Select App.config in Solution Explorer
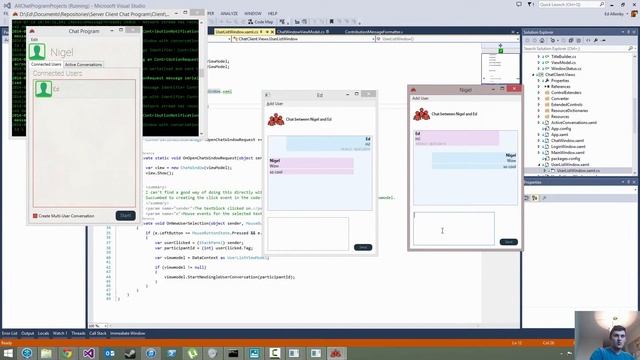 561,129
